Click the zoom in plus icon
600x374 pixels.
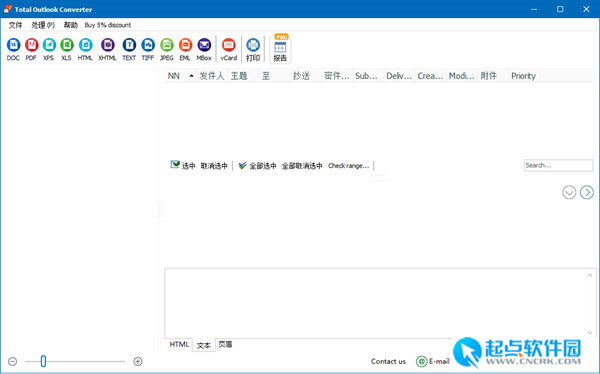tap(138, 361)
